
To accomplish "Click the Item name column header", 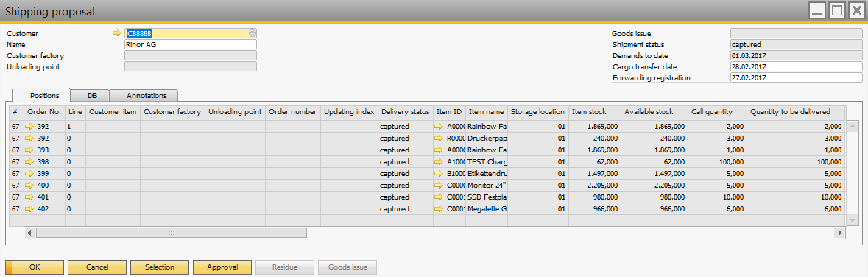I will click(x=487, y=112).
